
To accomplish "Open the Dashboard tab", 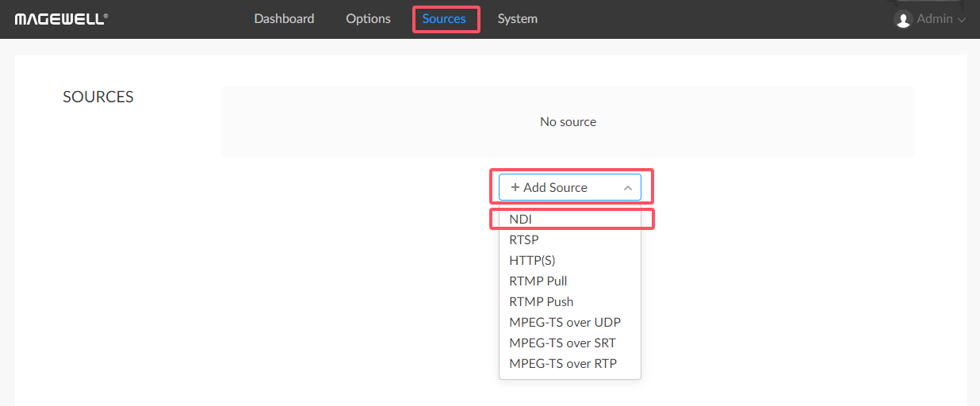I will point(284,18).
